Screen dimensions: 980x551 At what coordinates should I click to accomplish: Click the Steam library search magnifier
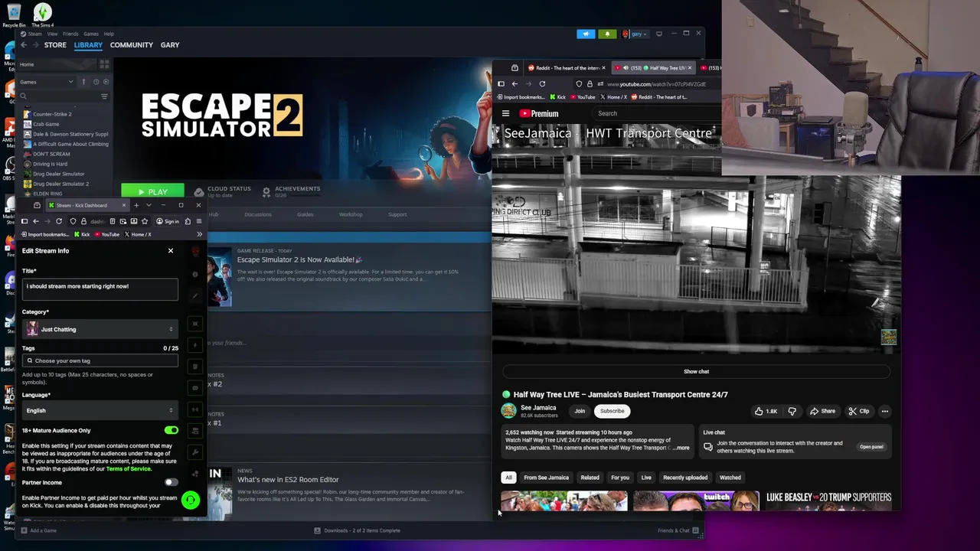24,96
